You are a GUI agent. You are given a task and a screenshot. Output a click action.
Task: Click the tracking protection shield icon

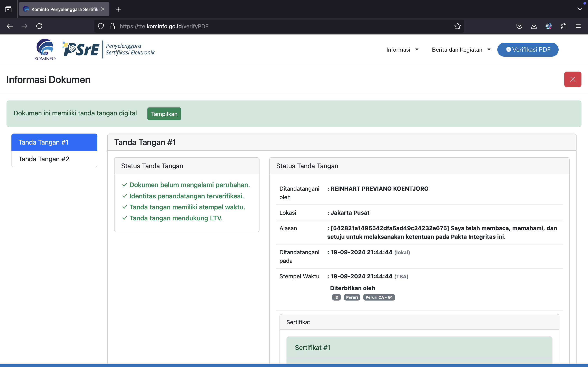(x=101, y=26)
